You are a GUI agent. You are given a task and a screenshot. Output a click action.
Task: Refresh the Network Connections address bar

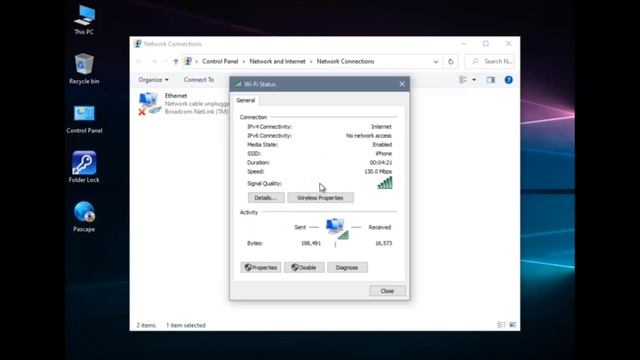(451, 62)
